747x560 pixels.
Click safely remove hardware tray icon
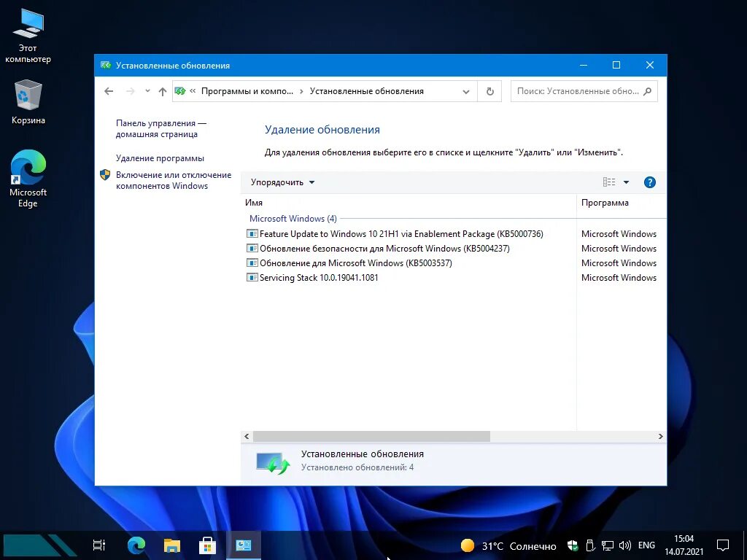coord(589,545)
